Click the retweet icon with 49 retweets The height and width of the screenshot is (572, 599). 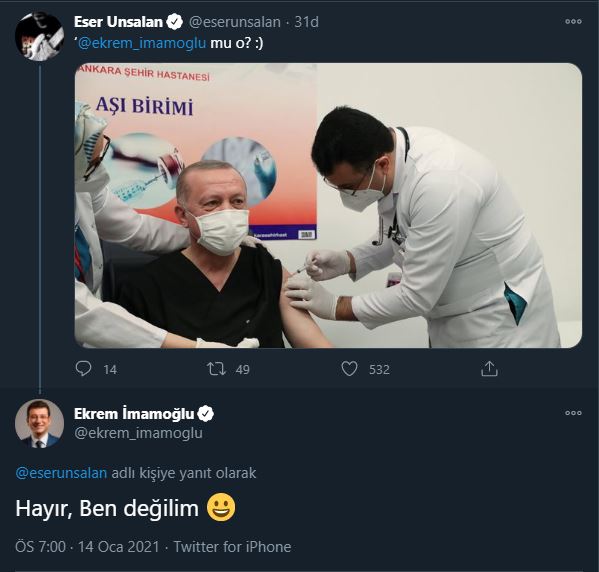point(216,369)
